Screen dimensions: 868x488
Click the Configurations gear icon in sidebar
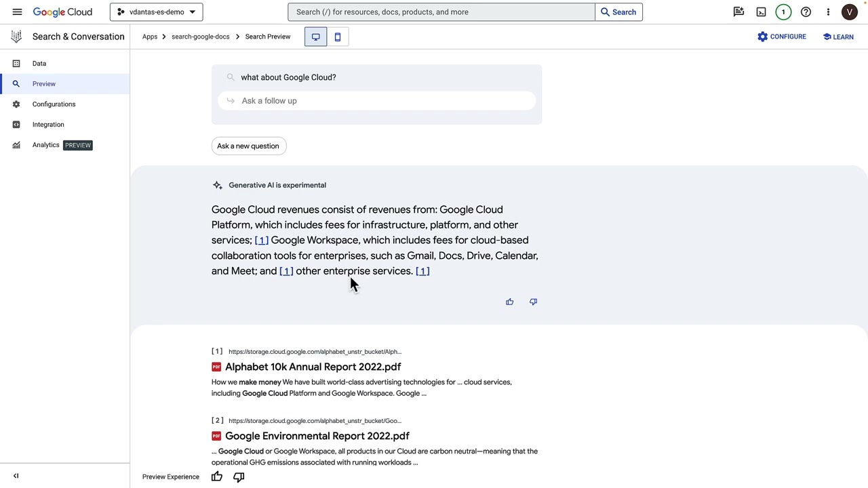point(16,104)
